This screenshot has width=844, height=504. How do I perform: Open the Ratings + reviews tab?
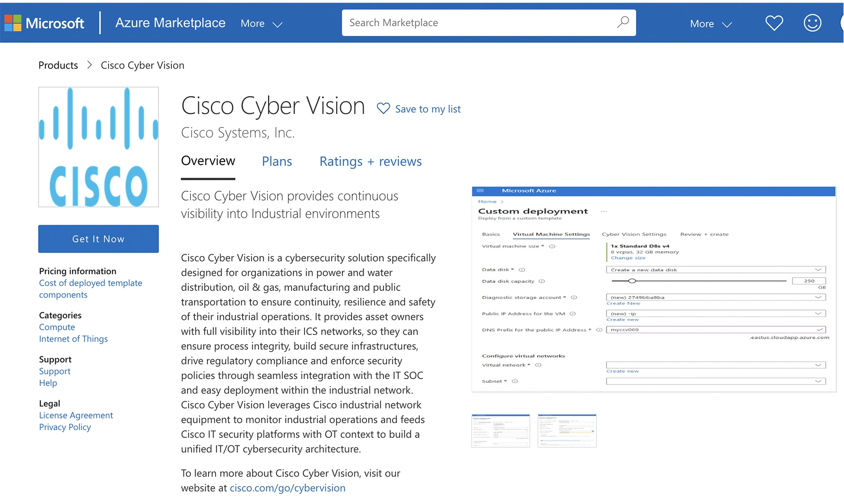[x=370, y=161]
